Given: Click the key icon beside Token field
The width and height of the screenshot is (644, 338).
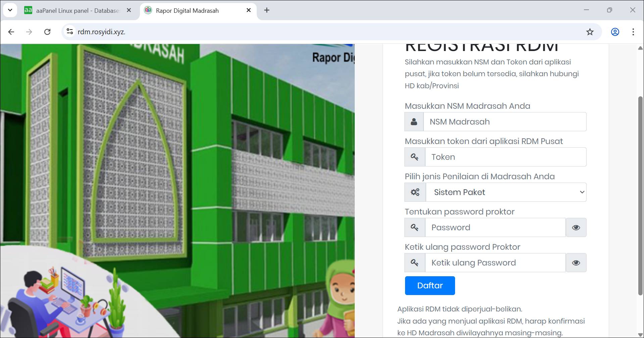Looking at the screenshot, I should point(414,157).
